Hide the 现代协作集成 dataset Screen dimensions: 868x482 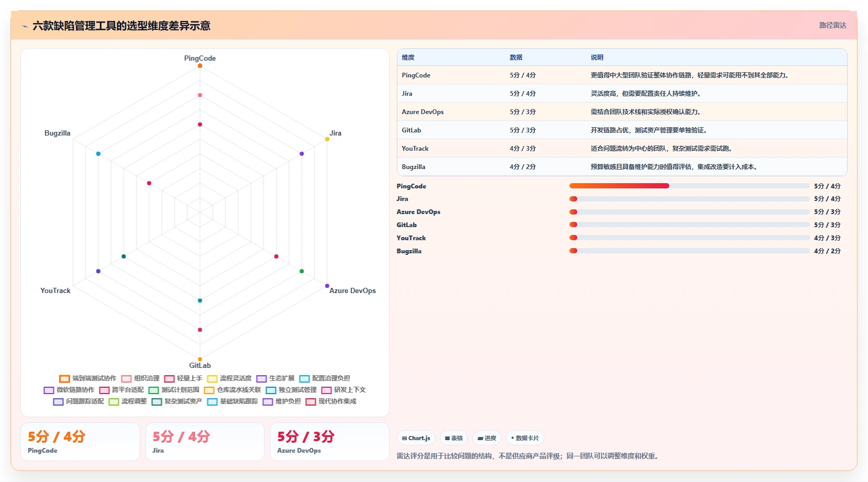point(330,401)
